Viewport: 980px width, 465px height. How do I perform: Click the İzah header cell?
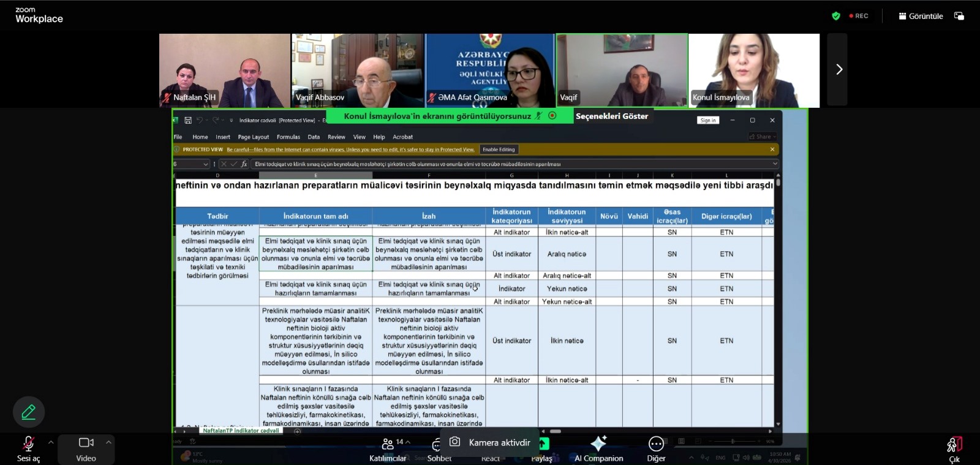coord(429,216)
